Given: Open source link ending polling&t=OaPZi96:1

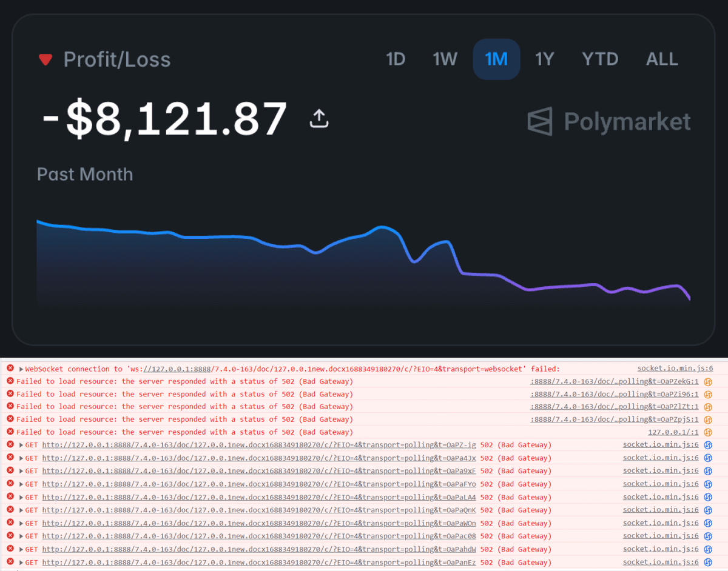Looking at the screenshot, I should click(x=615, y=394).
